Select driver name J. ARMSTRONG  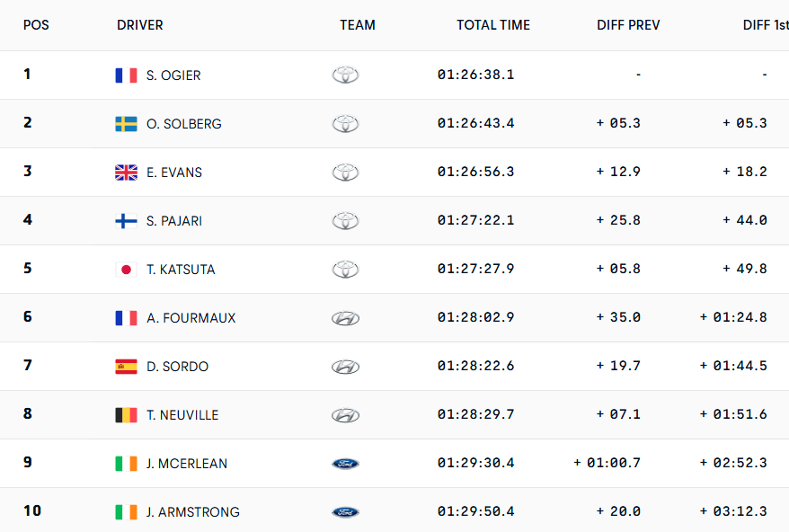193,512
